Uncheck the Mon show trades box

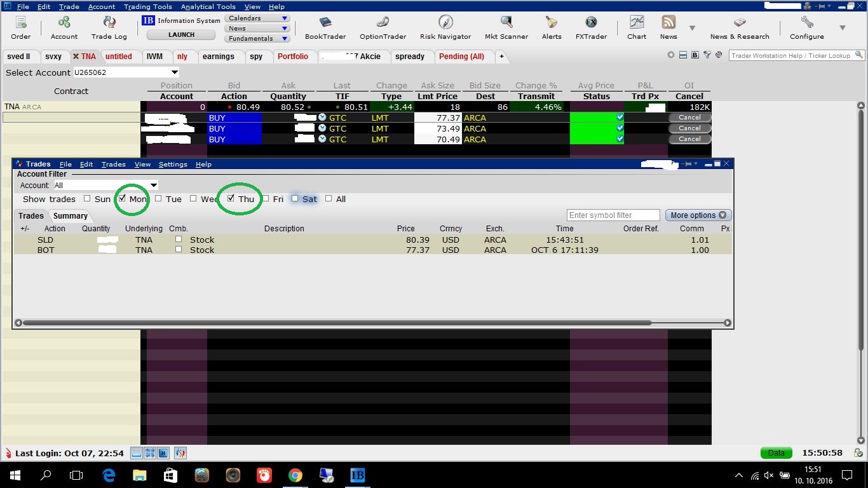click(x=123, y=198)
